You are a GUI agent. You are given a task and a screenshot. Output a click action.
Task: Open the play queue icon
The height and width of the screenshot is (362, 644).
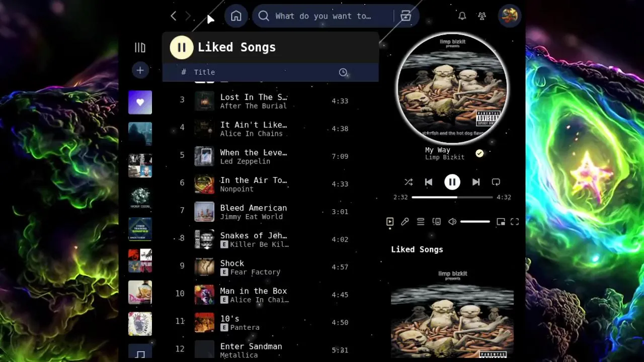421,222
